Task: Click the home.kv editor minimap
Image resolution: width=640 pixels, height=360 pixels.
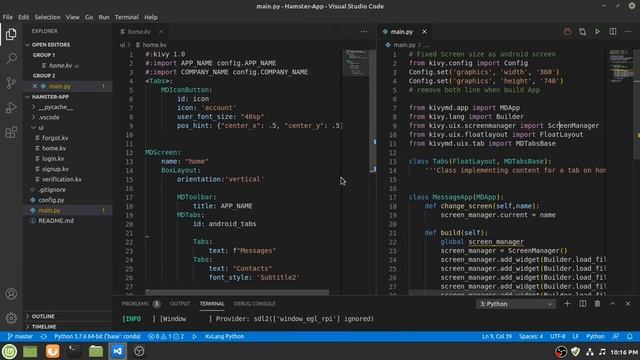Action: click(x=356, y=63)
